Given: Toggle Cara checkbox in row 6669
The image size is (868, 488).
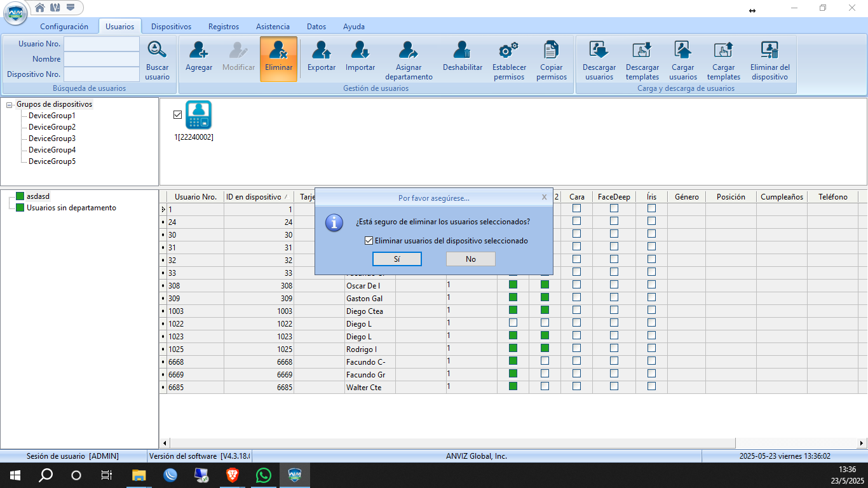Looking at the screenshot, I should (x=576, y=374).
